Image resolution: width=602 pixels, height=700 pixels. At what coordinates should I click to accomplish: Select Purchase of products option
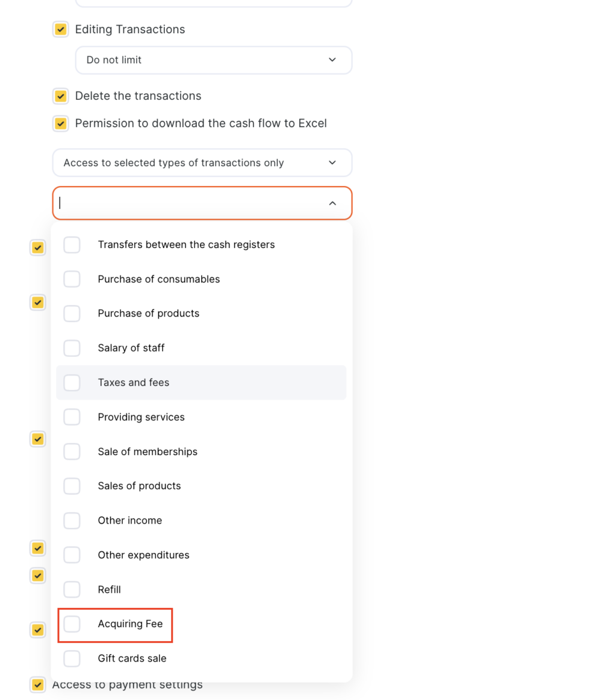[201, 314]
